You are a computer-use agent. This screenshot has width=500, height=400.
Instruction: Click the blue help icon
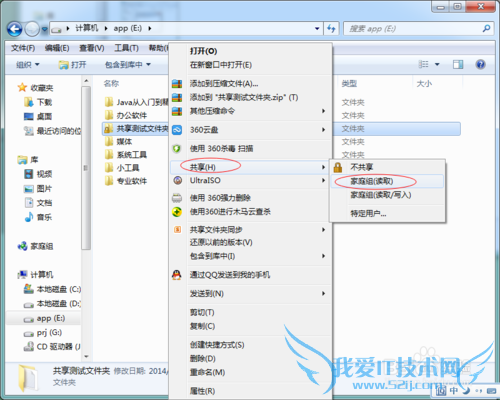point(480,64)
